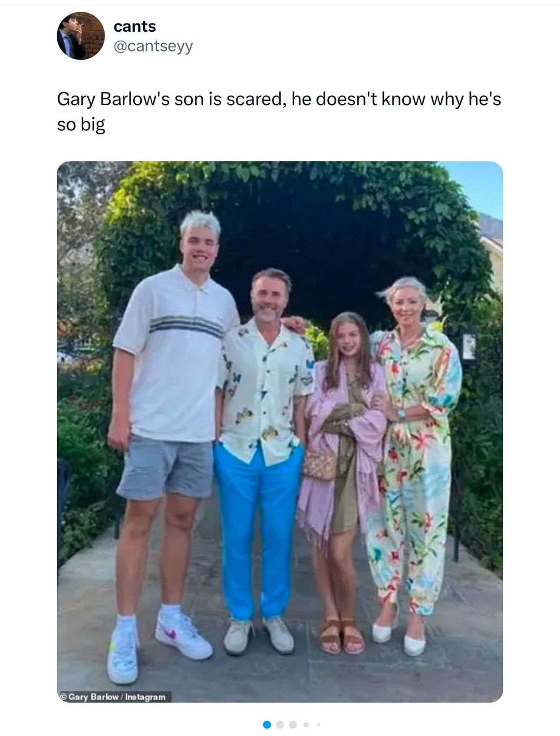Click the brown sandals in the photo
This screenshot has width=560, height=736.
coord(342,637)
